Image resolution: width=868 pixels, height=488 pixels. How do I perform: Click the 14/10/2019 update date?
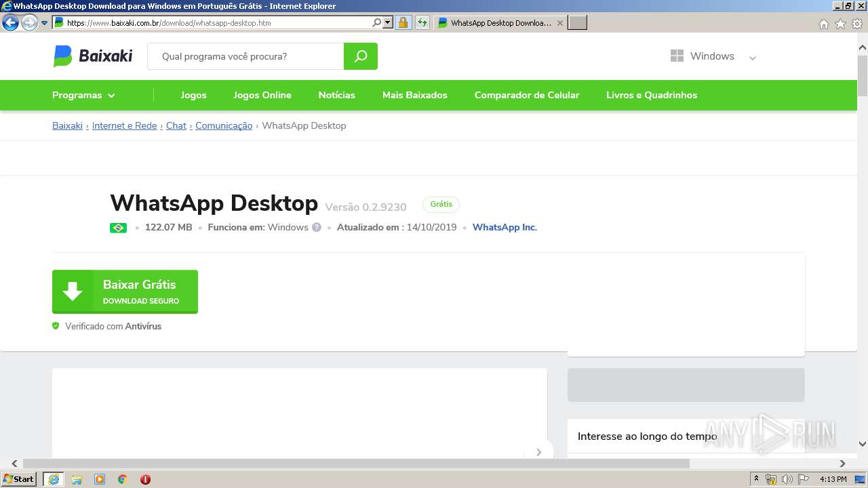tap(431, 227)
